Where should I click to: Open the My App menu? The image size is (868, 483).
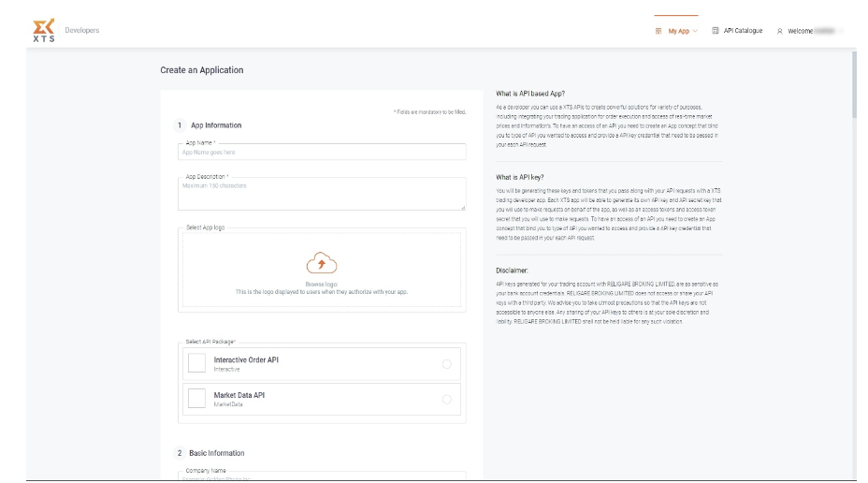point(676,31)
